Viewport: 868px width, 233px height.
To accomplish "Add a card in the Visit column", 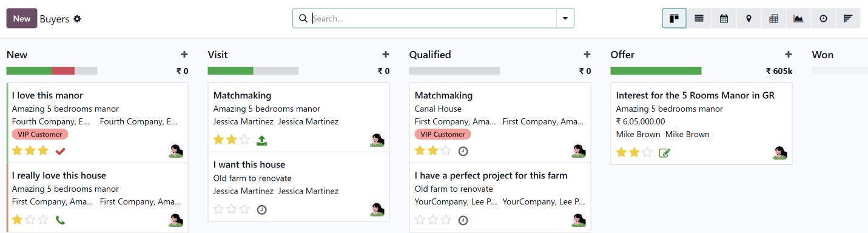I will (385, 55).
